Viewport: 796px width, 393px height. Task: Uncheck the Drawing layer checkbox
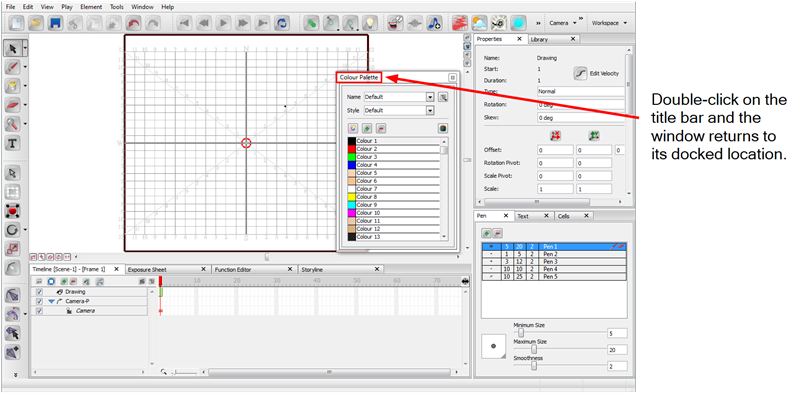tap(40, 292)
